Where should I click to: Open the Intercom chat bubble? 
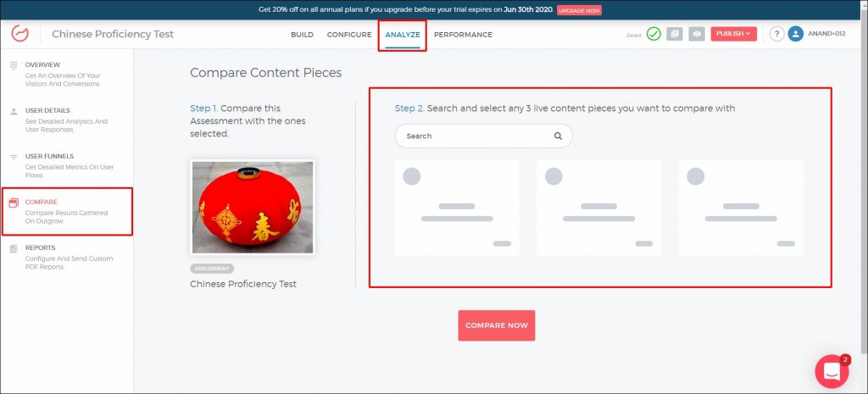tap(832, 371)
